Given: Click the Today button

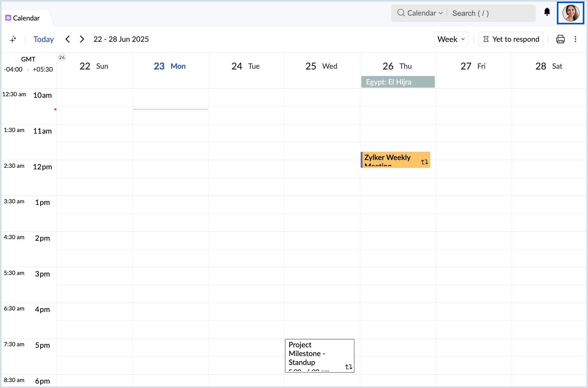Looking at the screenshot, I should click(44, 39).
